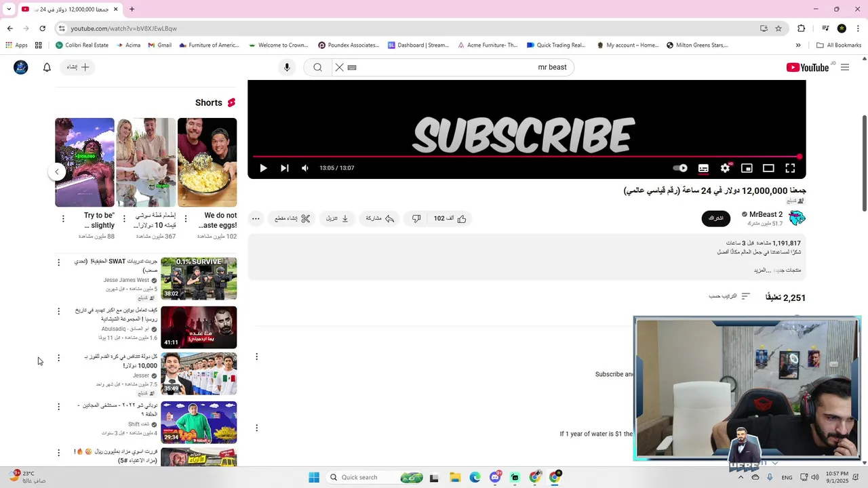Open the Quick Trading Real bookmark
The height and width of the screenshot is (488, 868).
coord(556,45)
